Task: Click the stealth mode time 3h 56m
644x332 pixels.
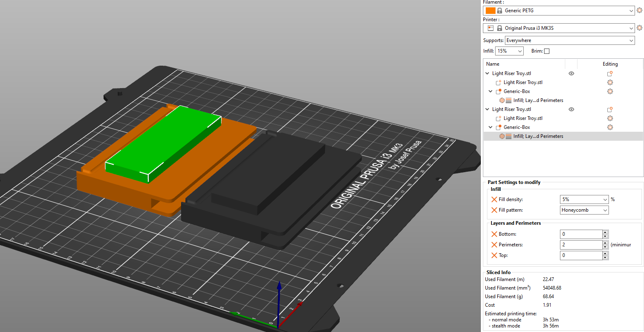Action: [551, 326]
